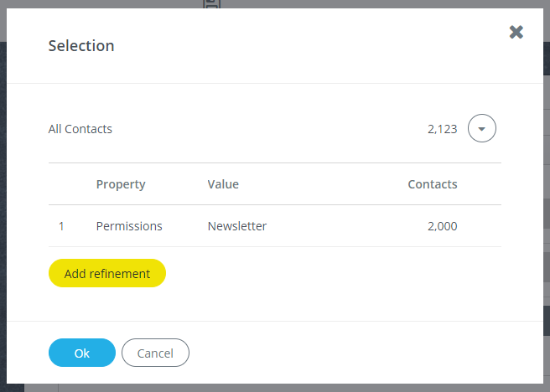Select the Contacts column header
This screenshot has height=392, width=550.
pos(433,184)
